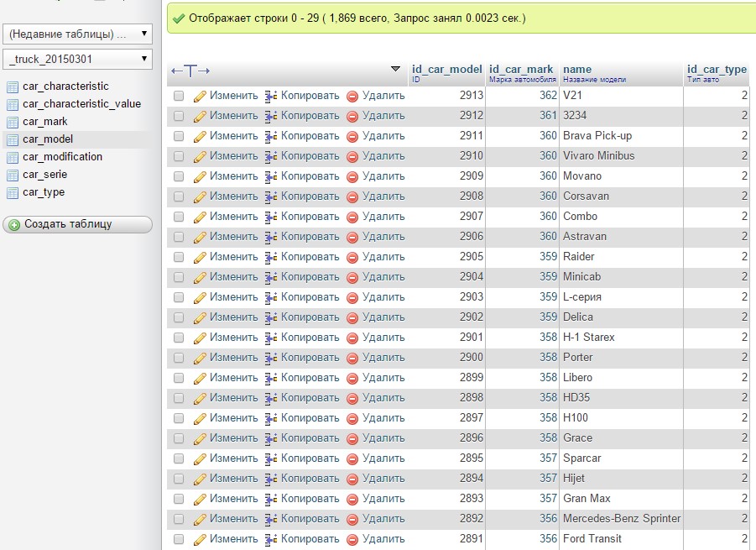The image size is (756, 550).
Task: Click id_car_mark value 356 in Ford Transit row
Action: click(548, 539)
